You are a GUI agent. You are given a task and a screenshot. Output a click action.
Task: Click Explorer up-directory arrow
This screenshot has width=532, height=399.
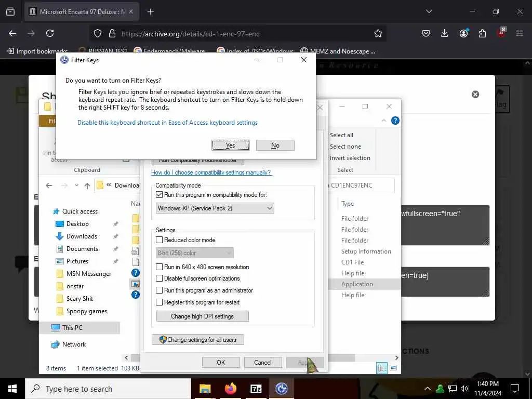pyautogui.click(x=87, y=185)
